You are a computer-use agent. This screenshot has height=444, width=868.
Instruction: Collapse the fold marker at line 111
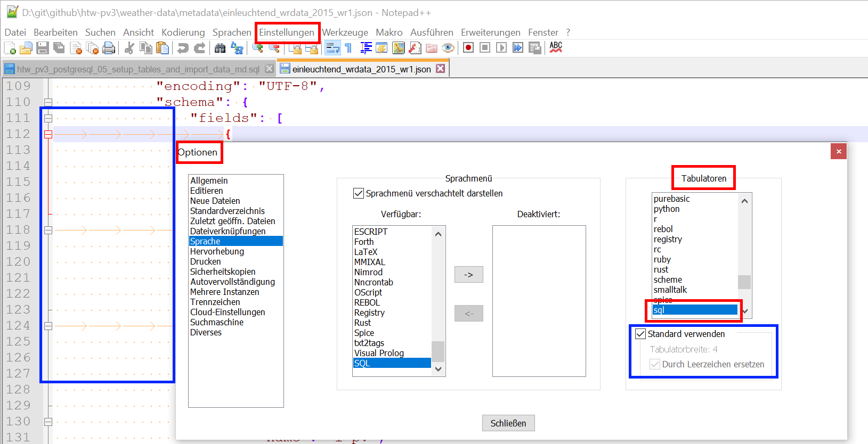(x=48, y=118)
